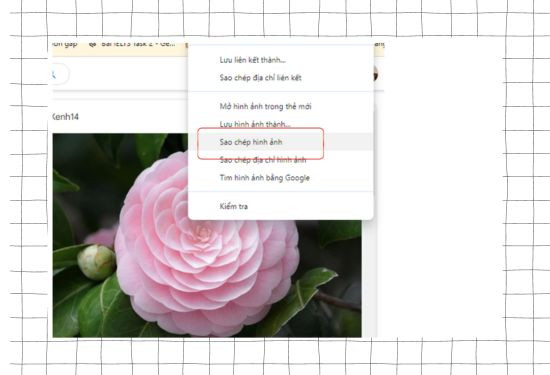Choose 'Lưu hình ảnh thành...' option
Screen dimensions: 550x375
(281, 124)
